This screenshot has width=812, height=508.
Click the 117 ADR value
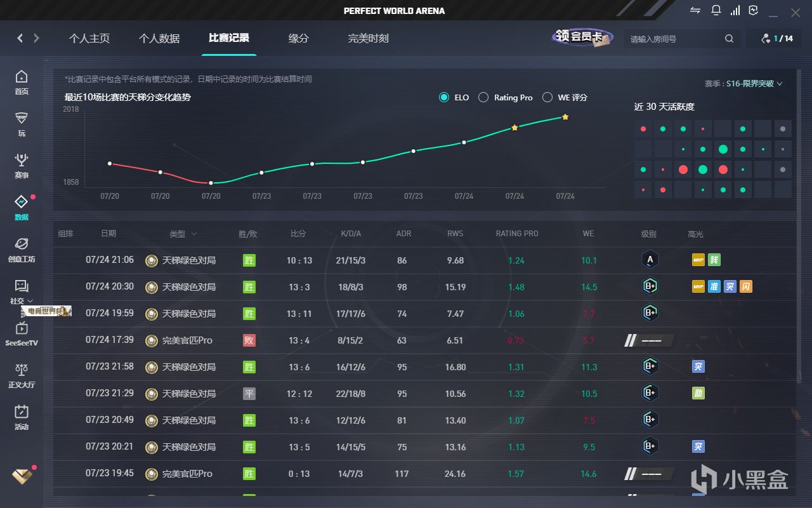coord(402,474)
